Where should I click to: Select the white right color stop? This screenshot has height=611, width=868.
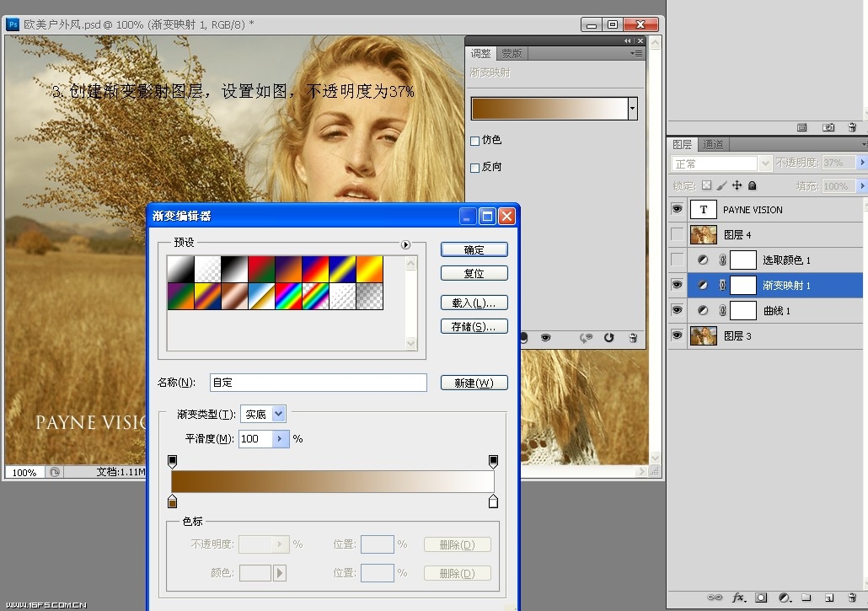(x=493, y=501)
